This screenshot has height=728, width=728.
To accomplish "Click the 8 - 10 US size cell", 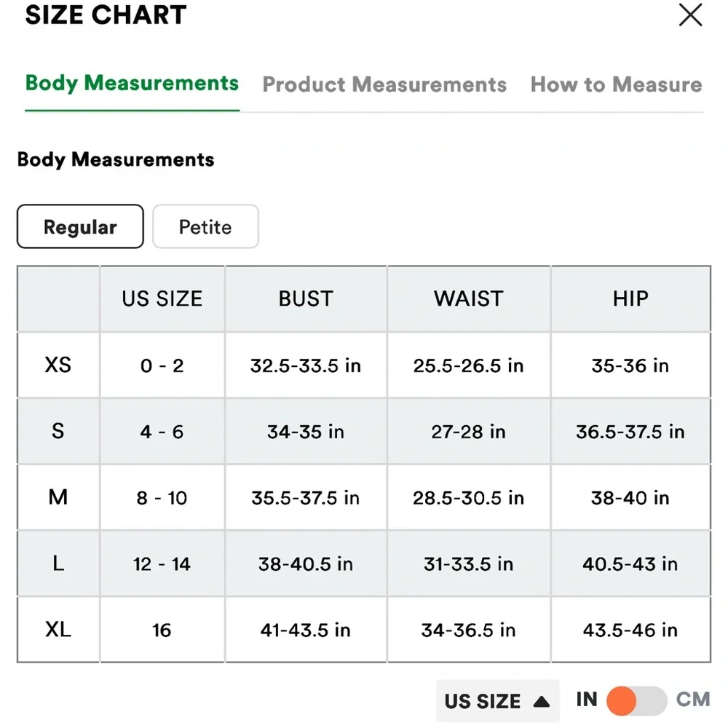I will [162, 498].
